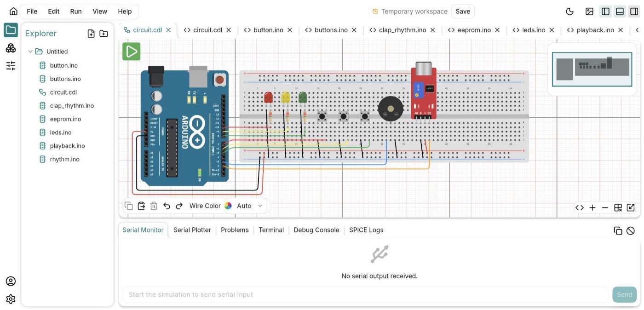This screenshot has height=310, width=644.
Task: Toggle dark mode moon icon
Action: [569, 11]
